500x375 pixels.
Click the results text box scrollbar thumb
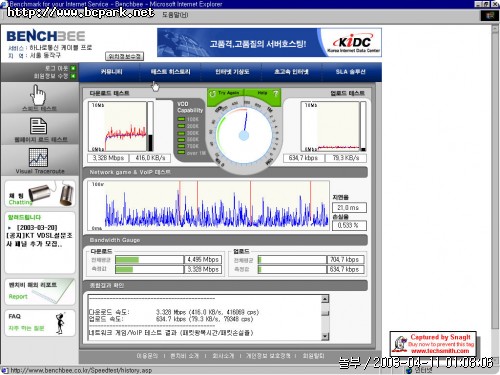325,313
